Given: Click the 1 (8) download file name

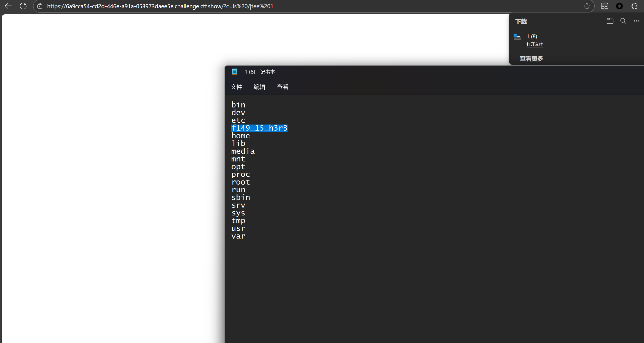Looking at the screenshot, I should 532,36.
